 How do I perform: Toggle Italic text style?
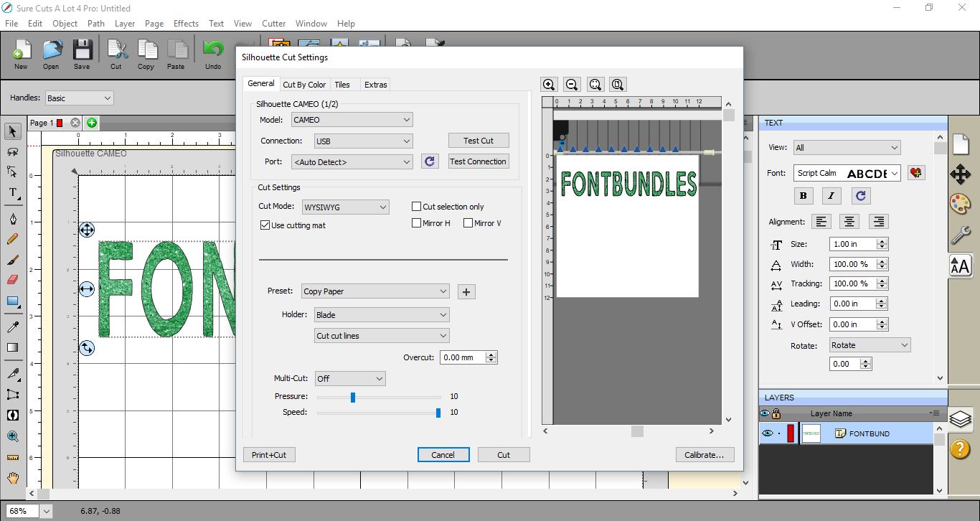point(831,195)
